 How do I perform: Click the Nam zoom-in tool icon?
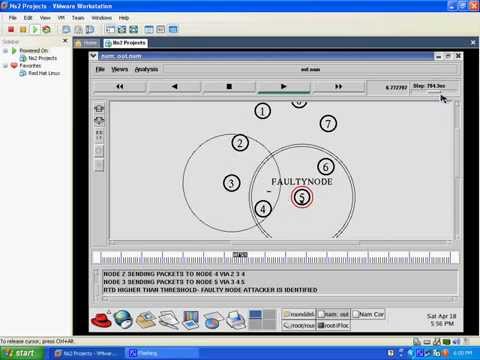[x=99, y=109]
